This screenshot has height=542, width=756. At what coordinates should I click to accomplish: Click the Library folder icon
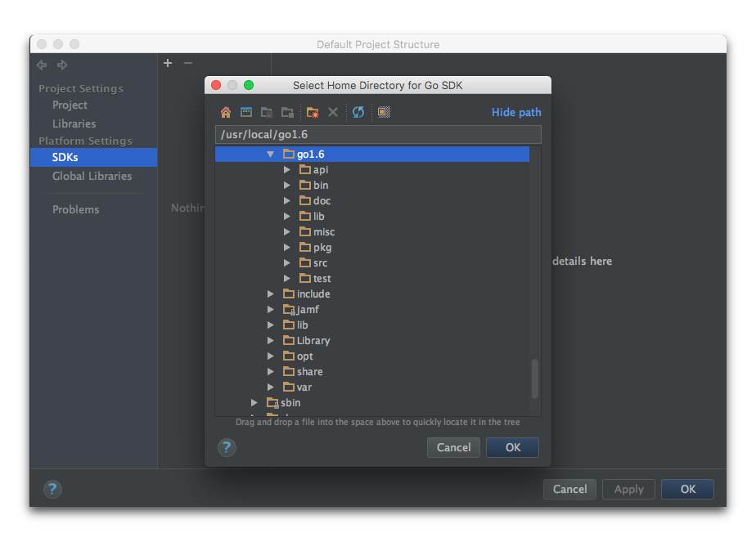(x=289, y=341)
